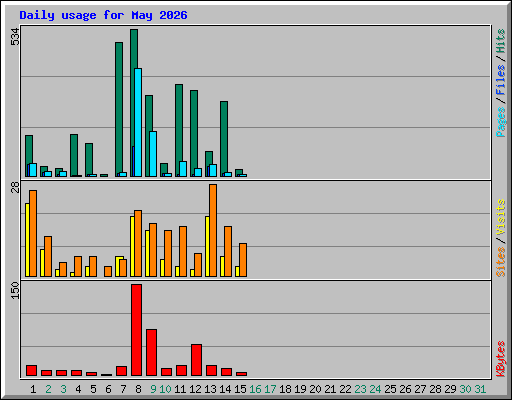The width and height of the screenshot is (512, 400).
Task: Click the orange sites bar for day 13
Action: coord(213,230)
